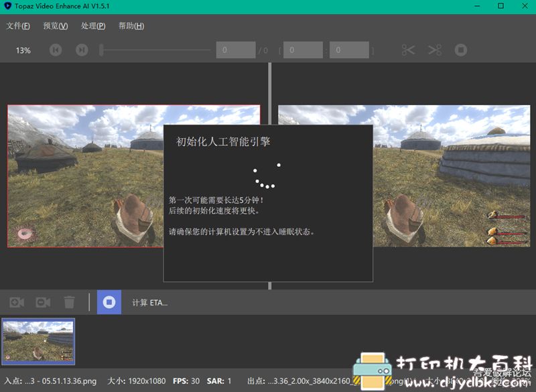Click the 13% zoom level indicator
The width and height of the screenshot is (536, 392).
pos(23,50)
